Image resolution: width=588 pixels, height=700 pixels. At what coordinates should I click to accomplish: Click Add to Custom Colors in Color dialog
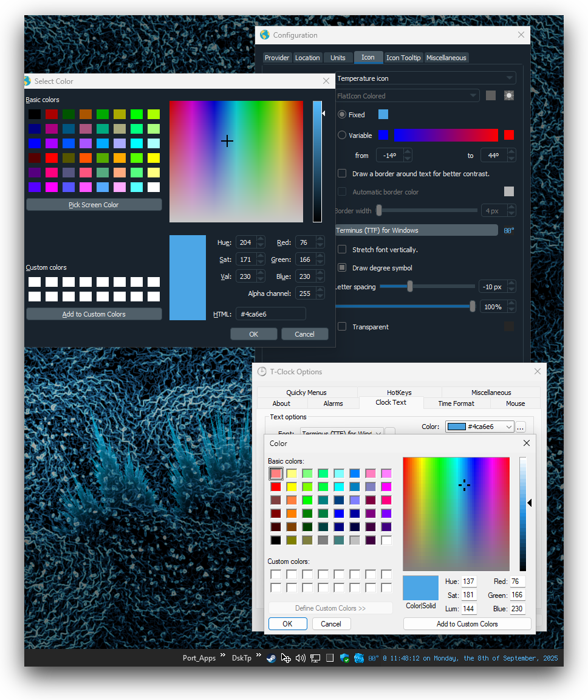(x=467, y=623)
